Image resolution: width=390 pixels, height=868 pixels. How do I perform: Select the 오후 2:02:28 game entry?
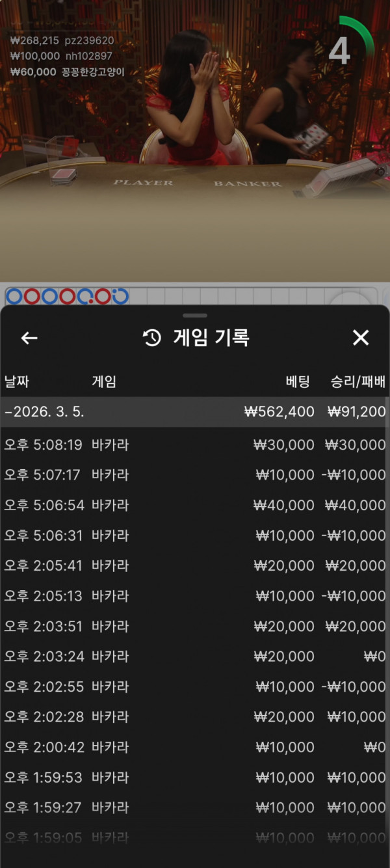(x=195, y=717)
